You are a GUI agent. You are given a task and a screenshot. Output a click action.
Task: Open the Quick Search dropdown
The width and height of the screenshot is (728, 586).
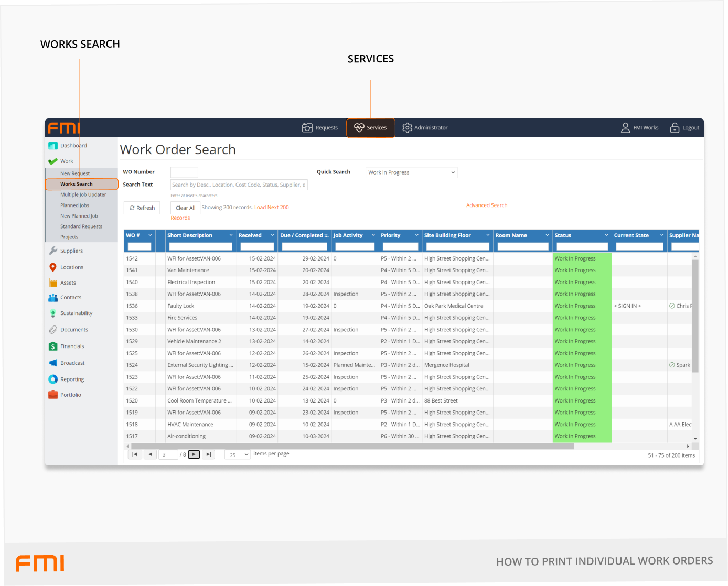(x=411, y=172)
